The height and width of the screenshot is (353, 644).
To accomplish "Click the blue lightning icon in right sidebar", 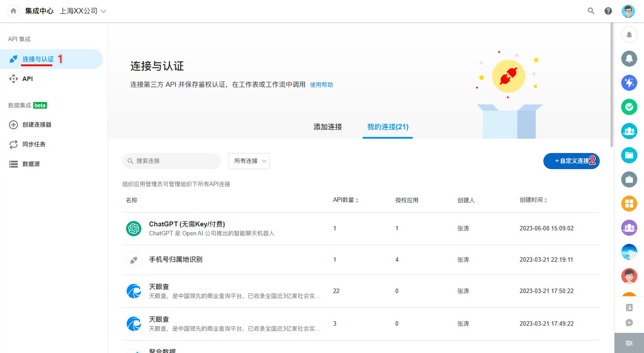I will (629, 82).
